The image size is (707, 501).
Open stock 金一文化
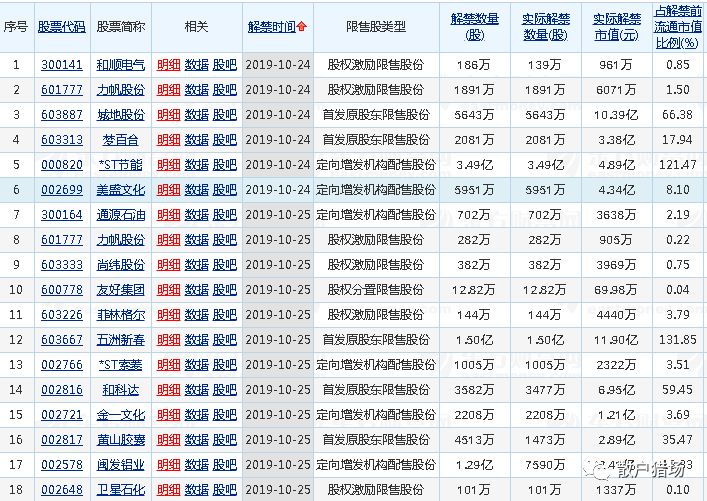click(x=121, y=415)
